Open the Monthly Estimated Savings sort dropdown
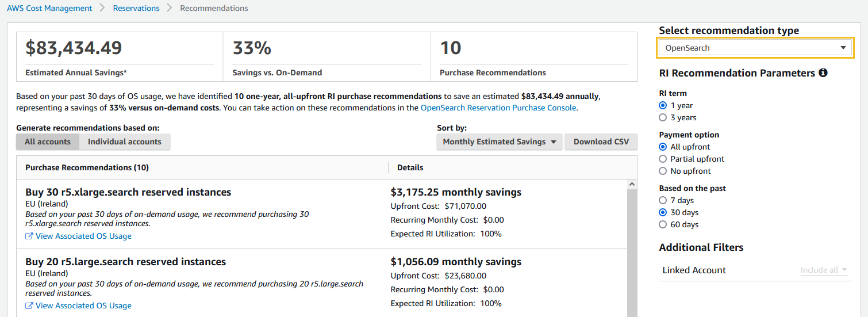 coord(499,142)
